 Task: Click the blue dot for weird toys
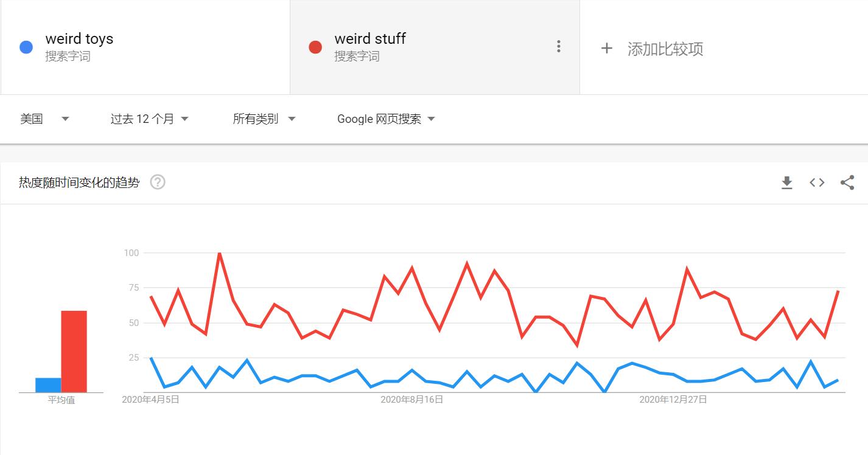[26, 47]
